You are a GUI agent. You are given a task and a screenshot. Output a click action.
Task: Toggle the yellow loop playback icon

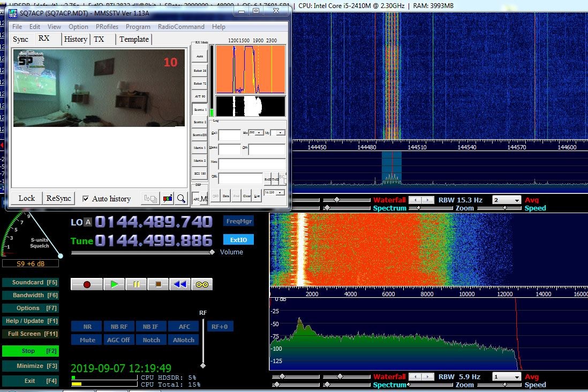(202, 284)
